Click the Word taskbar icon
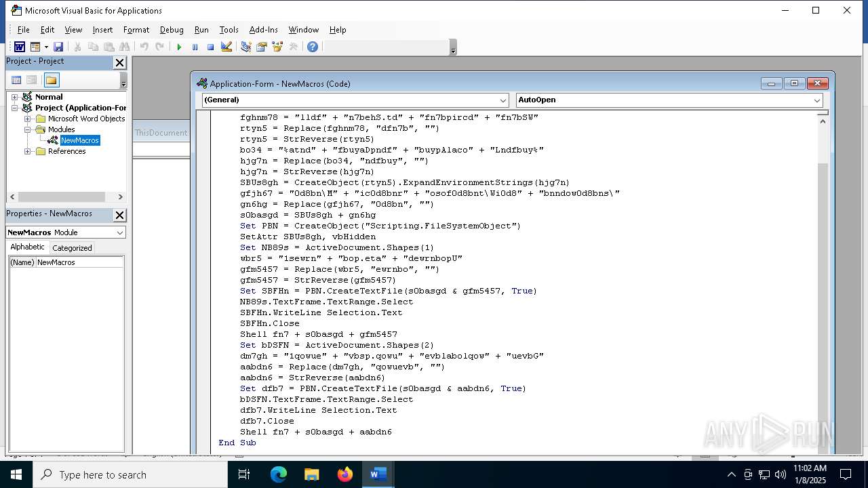The image size is (868, 488). point(378,474)
